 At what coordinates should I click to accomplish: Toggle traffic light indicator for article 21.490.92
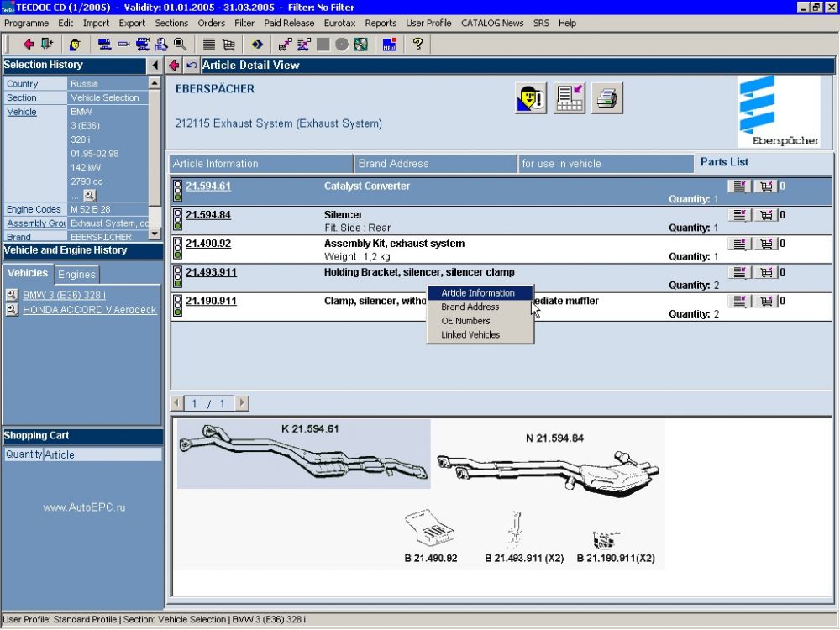coord(178,249)
